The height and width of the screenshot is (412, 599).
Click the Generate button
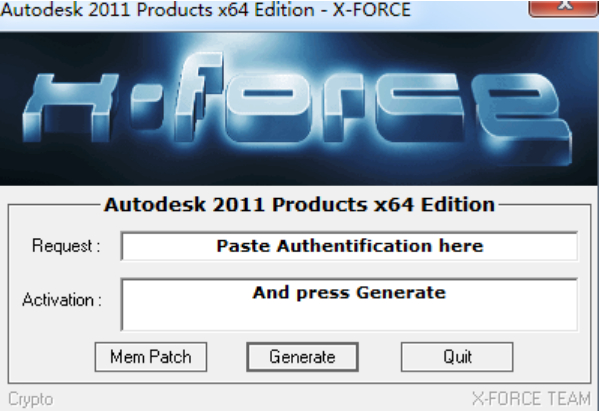coord(302,357)
